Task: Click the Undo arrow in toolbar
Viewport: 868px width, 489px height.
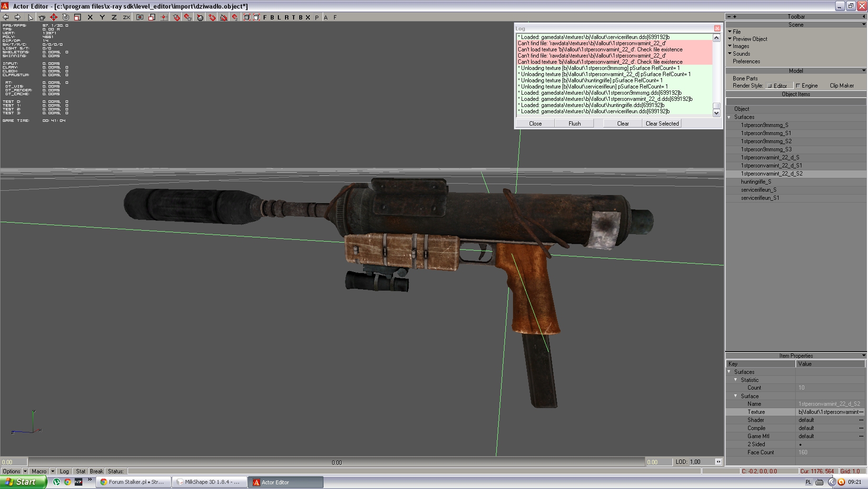Action: coord(6,17)
